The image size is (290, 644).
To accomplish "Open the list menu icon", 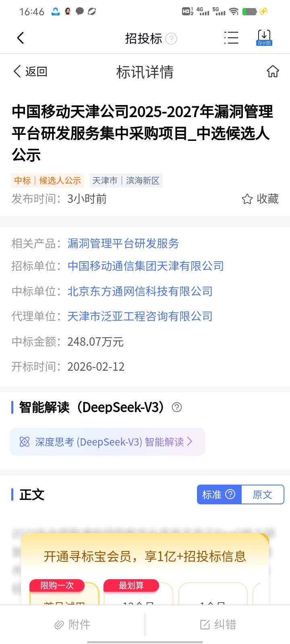I will [231, 38].
